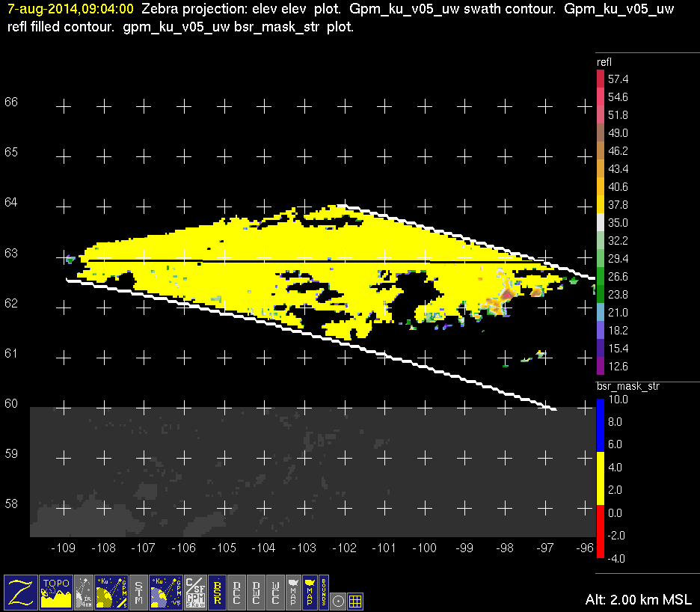
Task: Select the STM icon
Action: [x=140, y=592]
